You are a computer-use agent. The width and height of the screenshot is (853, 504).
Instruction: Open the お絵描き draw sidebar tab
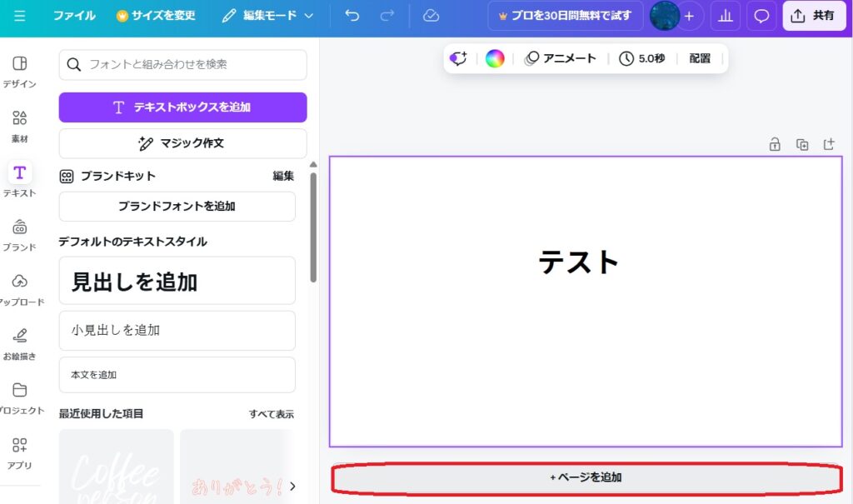pos(20,344)
